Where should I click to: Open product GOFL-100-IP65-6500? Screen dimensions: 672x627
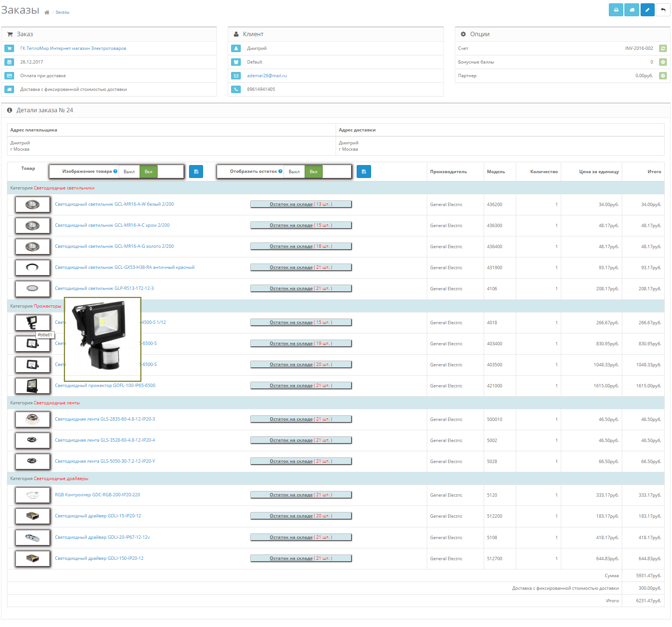click(105, 386)
